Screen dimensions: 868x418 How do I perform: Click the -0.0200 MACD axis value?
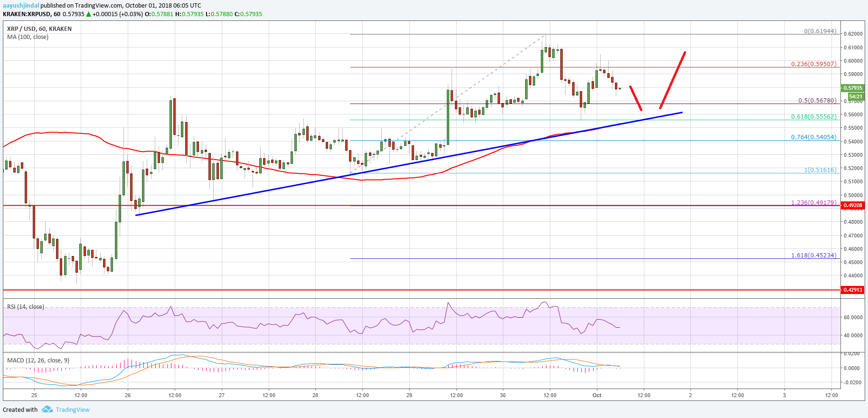[x=853, y=382]
